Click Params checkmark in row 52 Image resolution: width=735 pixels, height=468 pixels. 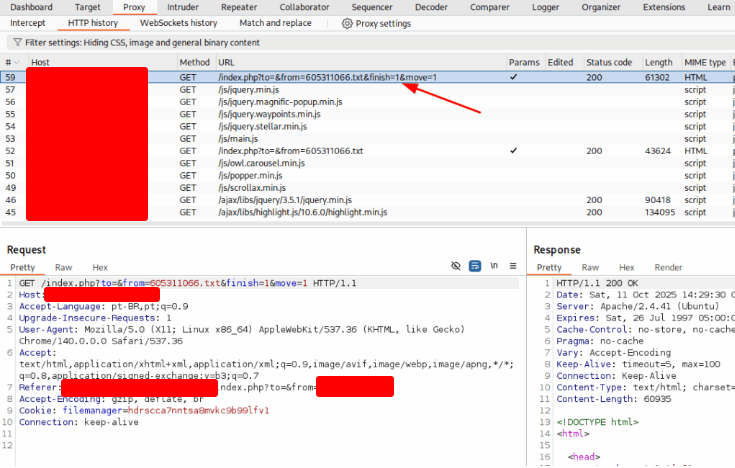tap(513, 151)
